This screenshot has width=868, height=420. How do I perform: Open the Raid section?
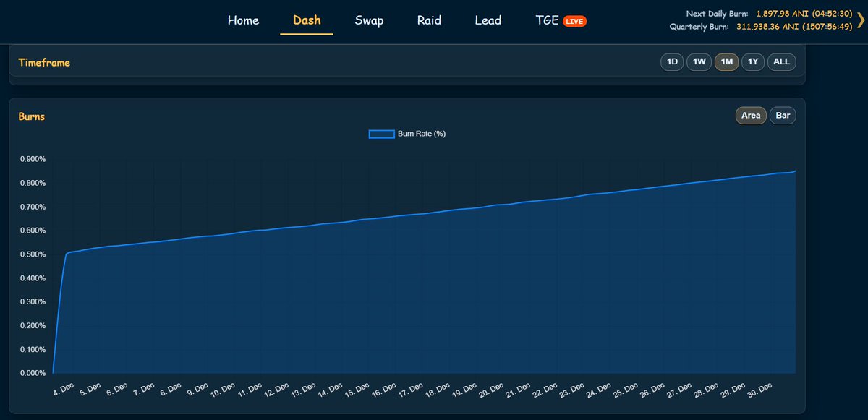tap(429, 20)
